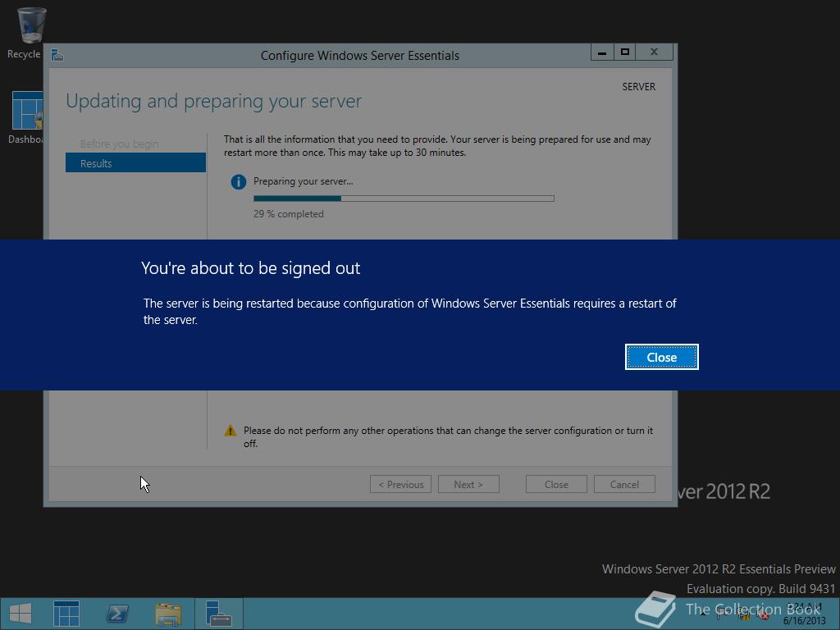
Task: Launch PowerShell from the taskbar
Action: click(x=117, y=614)
